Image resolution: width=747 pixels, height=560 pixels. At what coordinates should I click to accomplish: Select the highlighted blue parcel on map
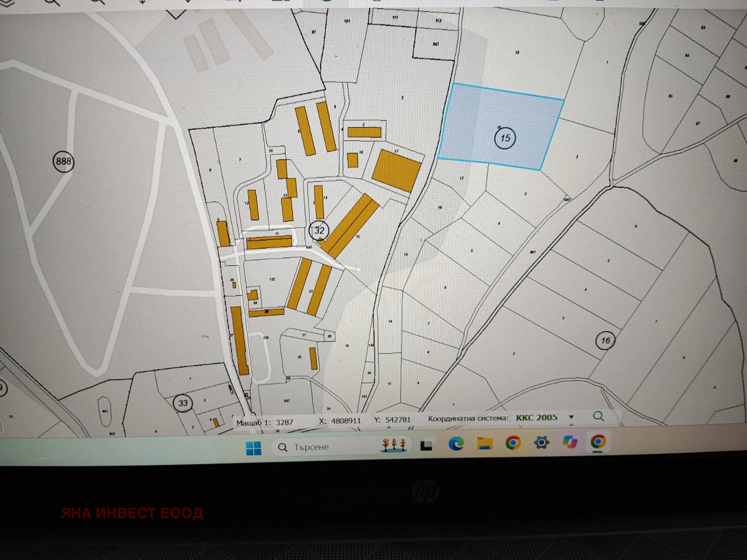click(x=500, y=126)
